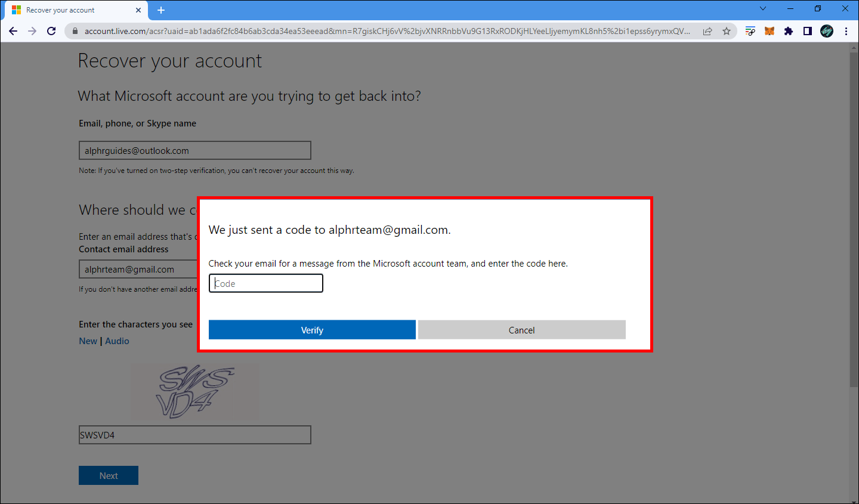Go back using the navigation arrow
Screen dimensions: 859x504
pyautogui.click(x=13, y=31)
